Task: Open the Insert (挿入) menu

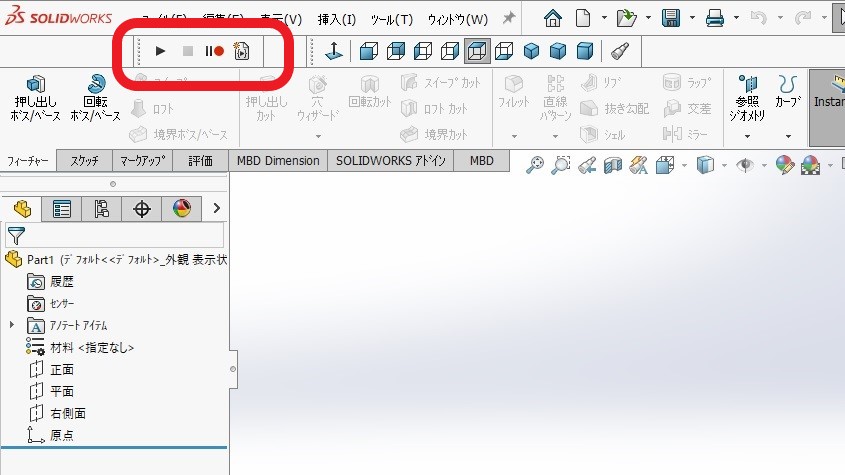Action: (335, 19)
